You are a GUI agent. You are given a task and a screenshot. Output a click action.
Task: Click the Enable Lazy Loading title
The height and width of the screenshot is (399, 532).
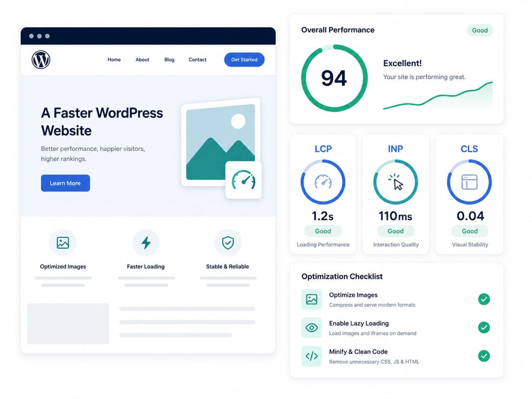(x=359, y=324)
